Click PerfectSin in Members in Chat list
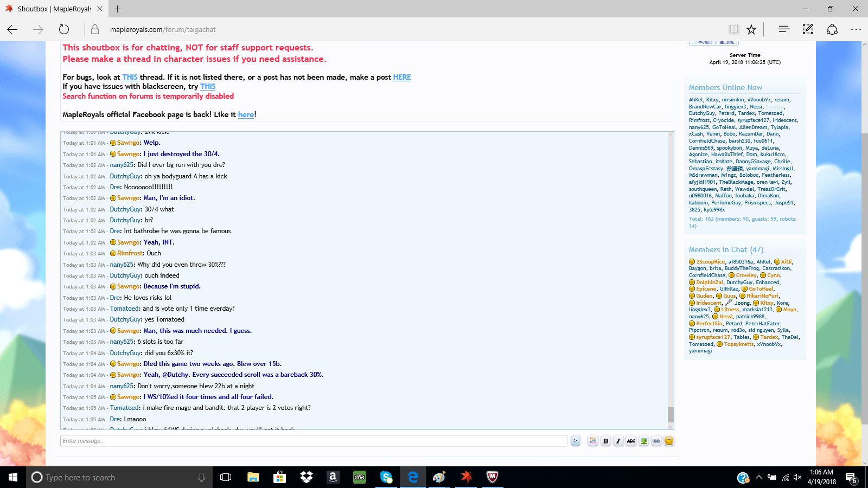This screenshot has width=868, height=488. tap(710, 324)
